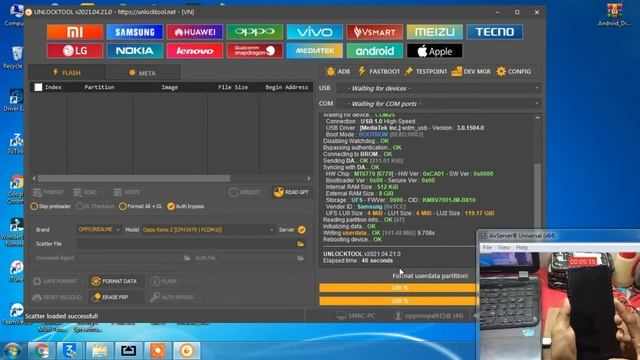Click into the Scatter File path field

[x=186, y=244]
